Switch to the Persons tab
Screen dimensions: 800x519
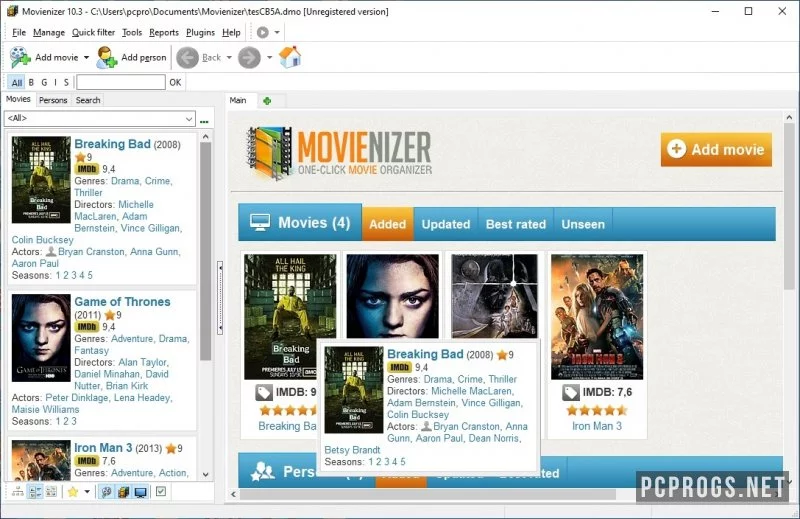pos(53,100)
